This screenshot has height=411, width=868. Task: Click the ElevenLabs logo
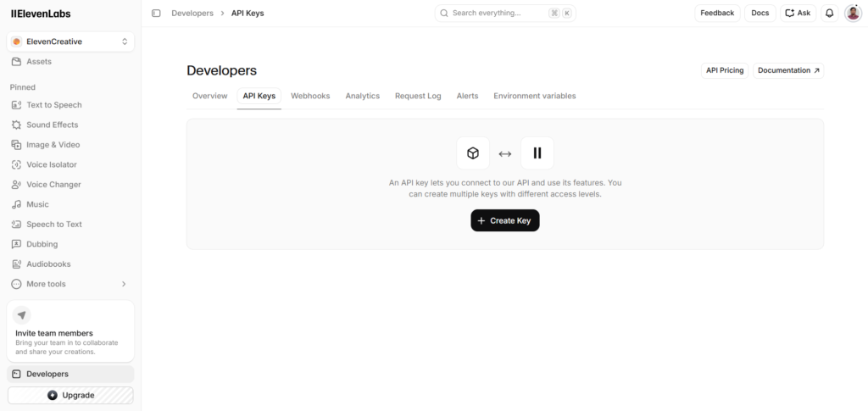pos(41,14)
